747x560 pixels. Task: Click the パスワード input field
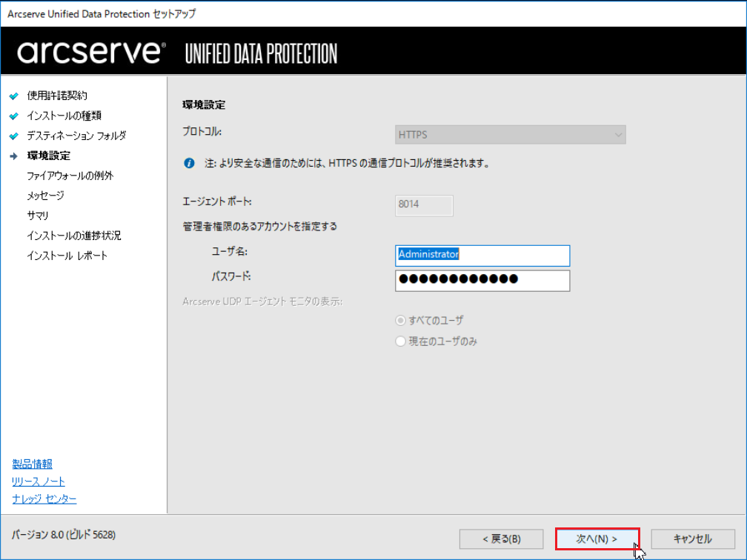click(x=482, y=281)
